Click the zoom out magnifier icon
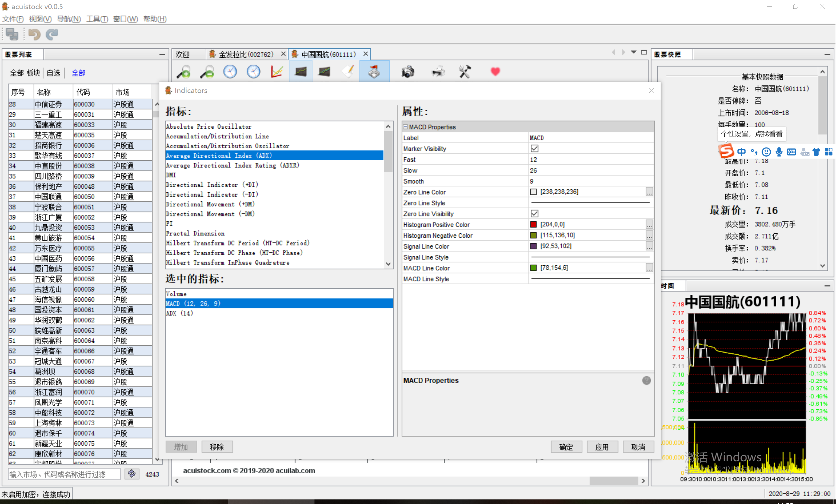The width and height of the screenshot is (836, 504). click(x=207, y=71)
